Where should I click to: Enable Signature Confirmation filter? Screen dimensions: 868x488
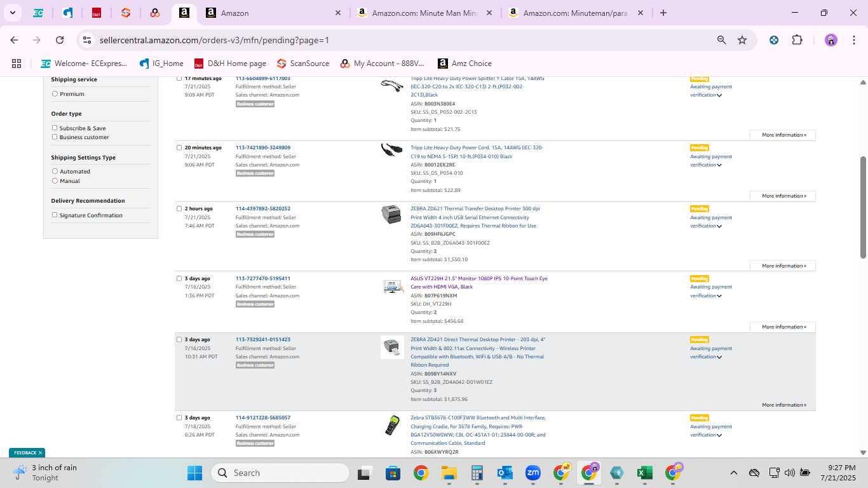point(55,215)
